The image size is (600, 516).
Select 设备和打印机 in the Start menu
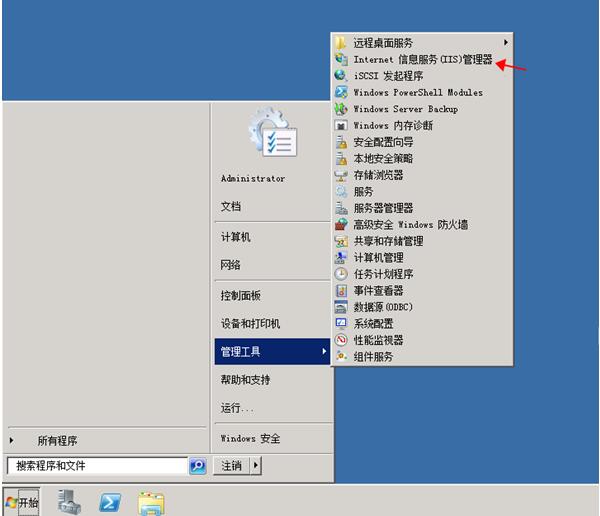click(x=251, y=324)
